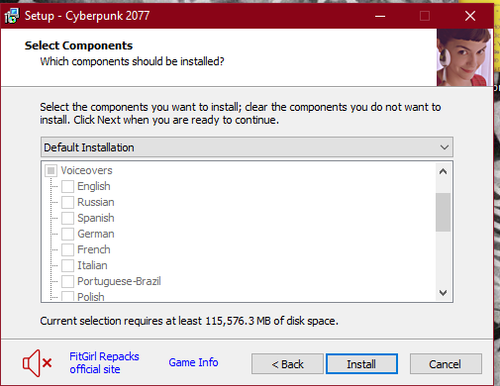Toggle the Voiceovers parent checkbox
The height and width of the screenshot is (386, 500).
51,171
